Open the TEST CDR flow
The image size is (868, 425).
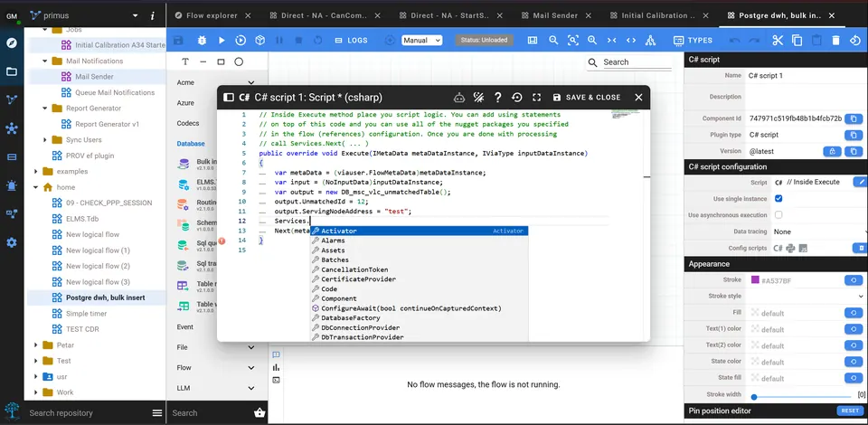pyautogui.click(x=82, y=329)
